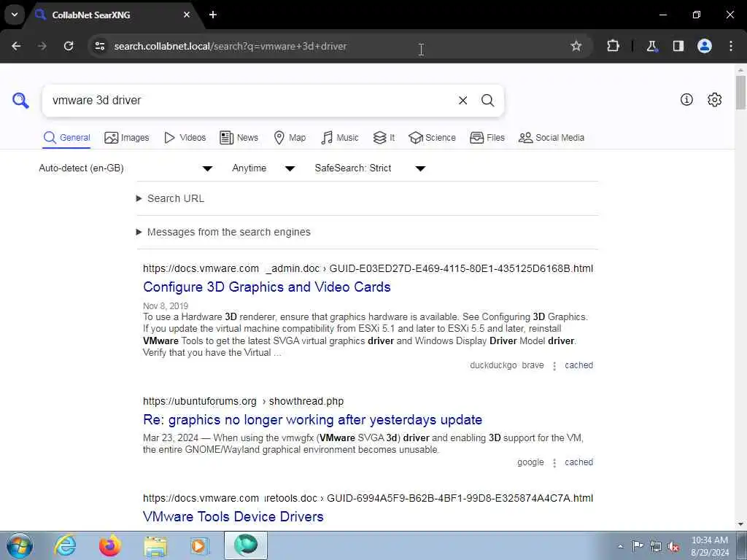Screen dimensions: 747x560
Task: Switch to the Videos tab
Action: tap(185, 138)
